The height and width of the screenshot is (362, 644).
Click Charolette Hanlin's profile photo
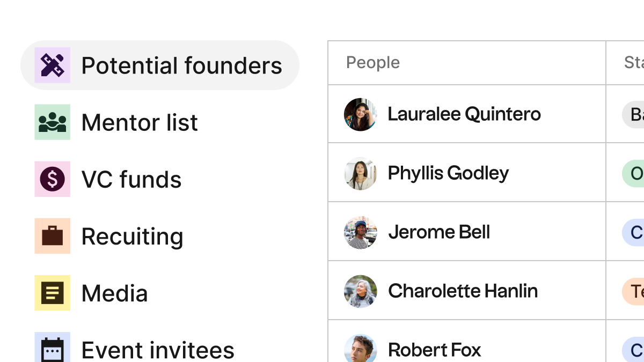[360, 291]
